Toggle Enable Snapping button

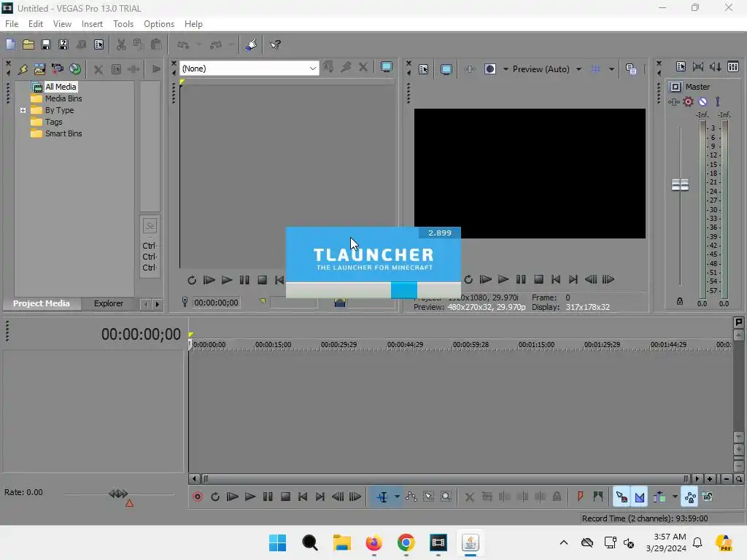pyautogui.click(x=622, y=497)
